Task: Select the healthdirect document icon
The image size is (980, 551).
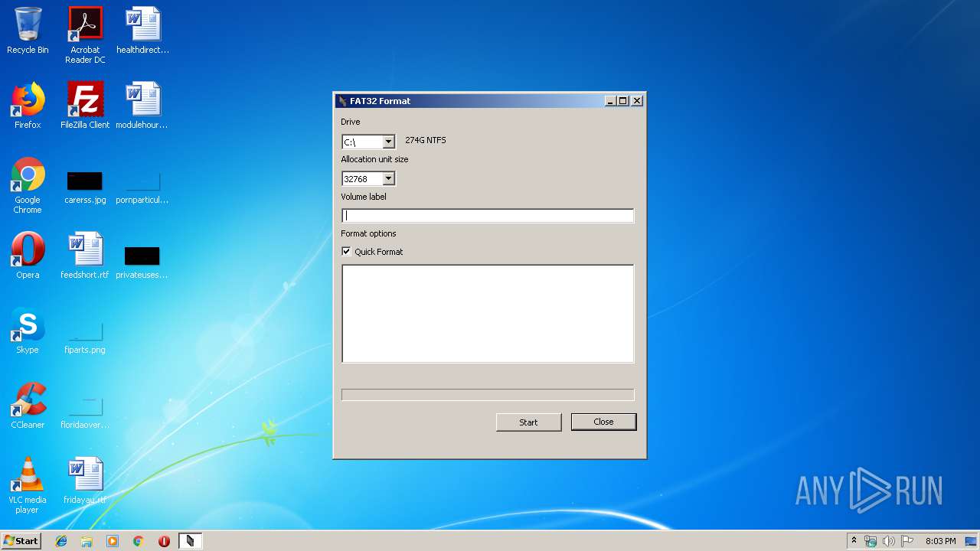Action: tap(142, 31)
